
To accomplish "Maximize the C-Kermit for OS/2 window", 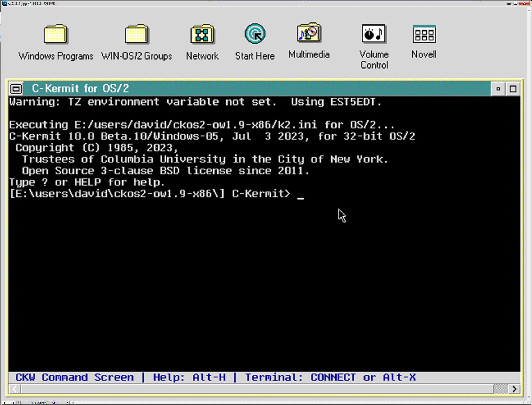I will pyautogui.click(x=513, y=89).
